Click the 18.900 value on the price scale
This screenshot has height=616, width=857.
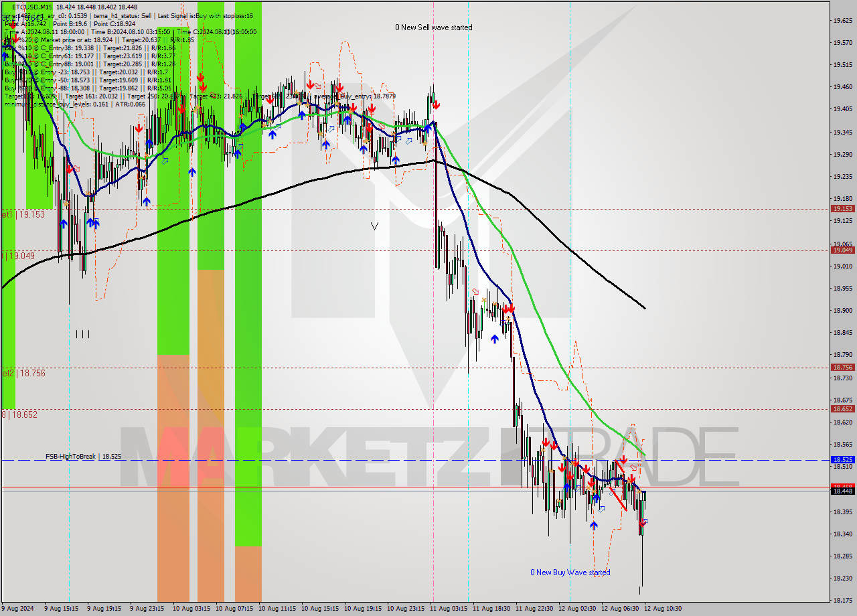(x=842, y=311)
